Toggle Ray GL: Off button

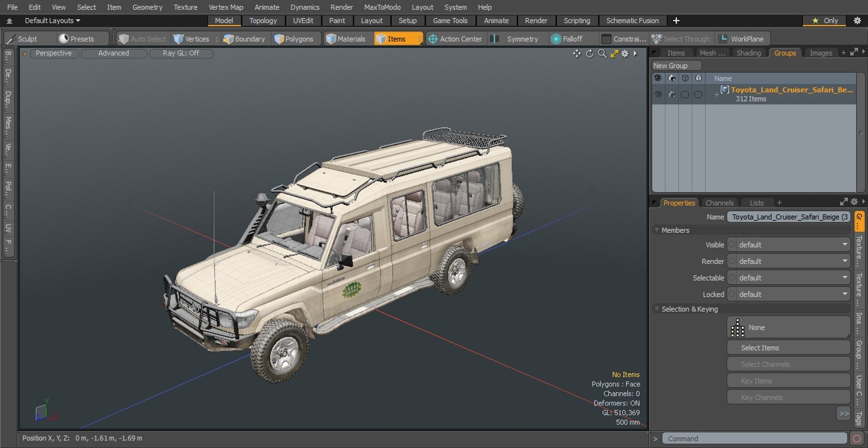point(181,53)
